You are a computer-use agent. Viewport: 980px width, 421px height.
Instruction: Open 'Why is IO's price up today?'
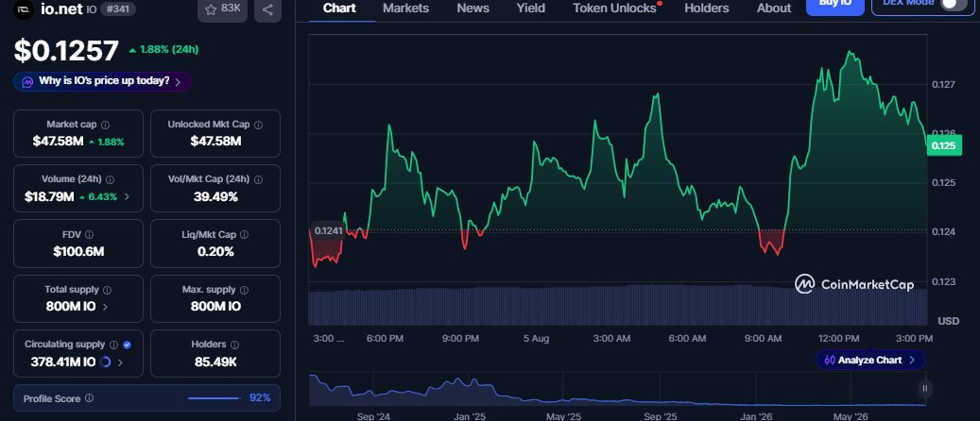[102, 81]
